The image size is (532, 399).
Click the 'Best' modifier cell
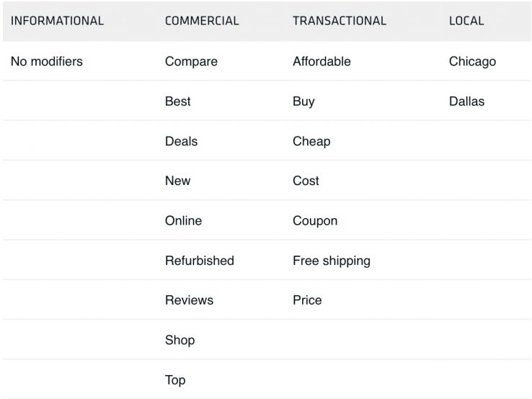click(x=178, y=102)
